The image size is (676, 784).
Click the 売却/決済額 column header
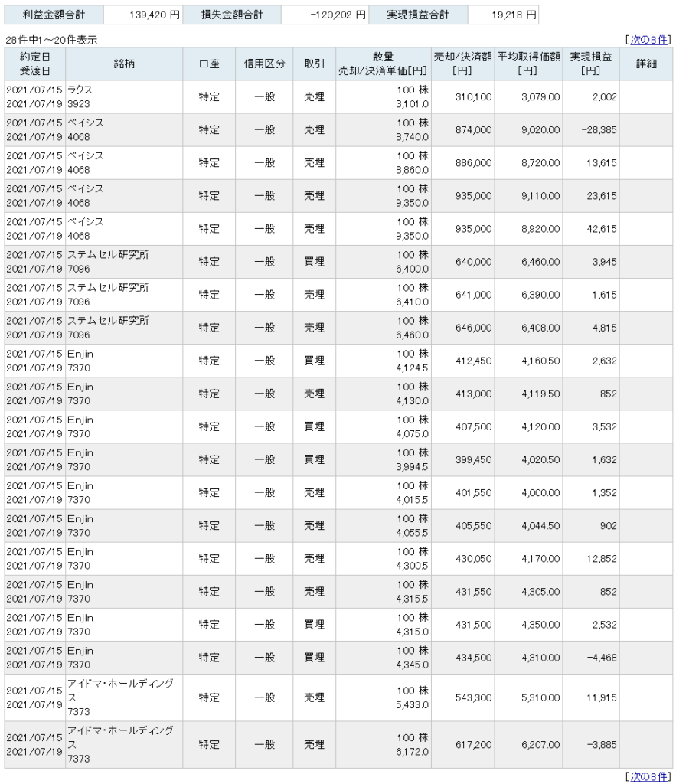pos(462,64)
